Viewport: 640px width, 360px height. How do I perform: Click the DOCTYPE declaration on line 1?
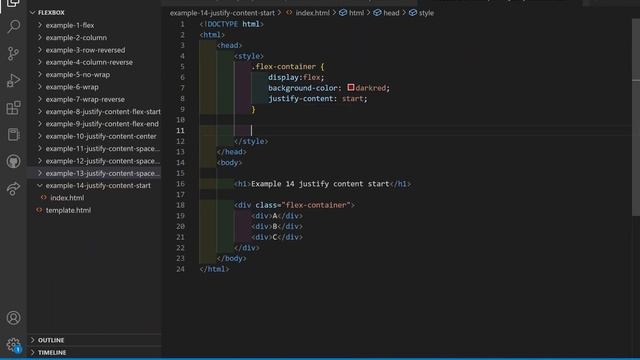(x=231, y=24)
